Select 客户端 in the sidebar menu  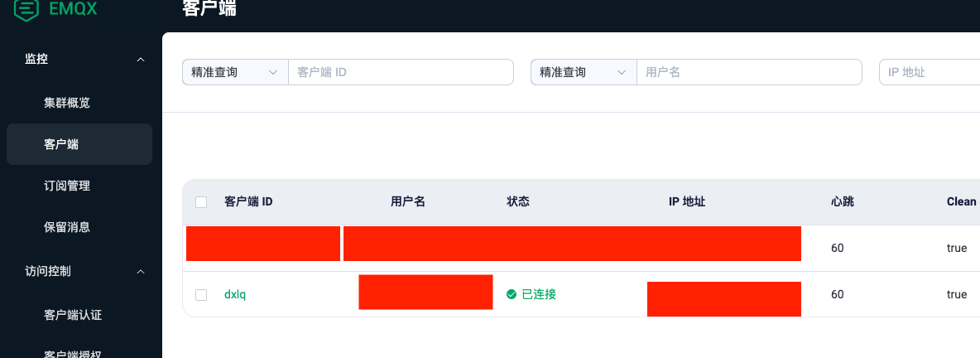coord(61,144)
